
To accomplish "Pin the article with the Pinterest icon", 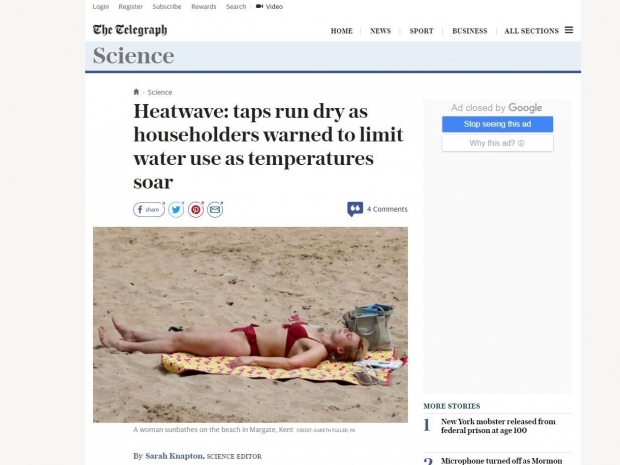I will click(x=196, y=209).
